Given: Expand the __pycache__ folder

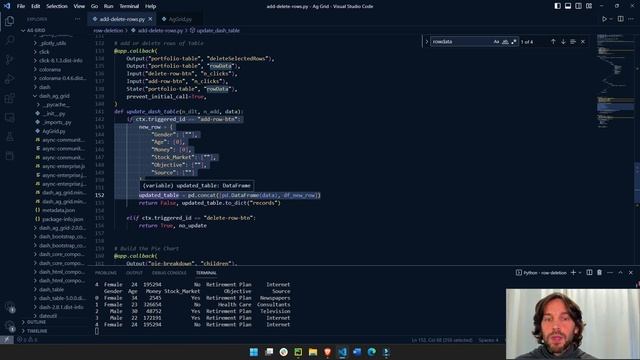Looking at the screenshot, I should tap(56, 105).
